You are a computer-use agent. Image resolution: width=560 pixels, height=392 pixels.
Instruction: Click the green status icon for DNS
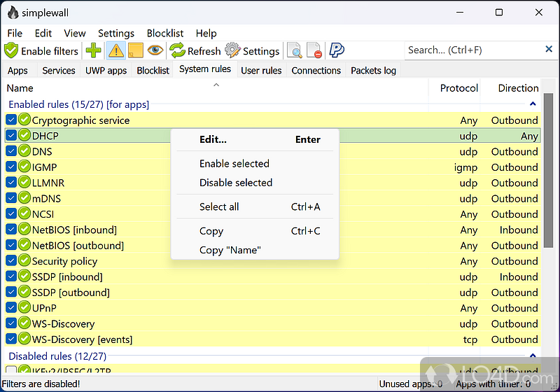coord(24,151)
